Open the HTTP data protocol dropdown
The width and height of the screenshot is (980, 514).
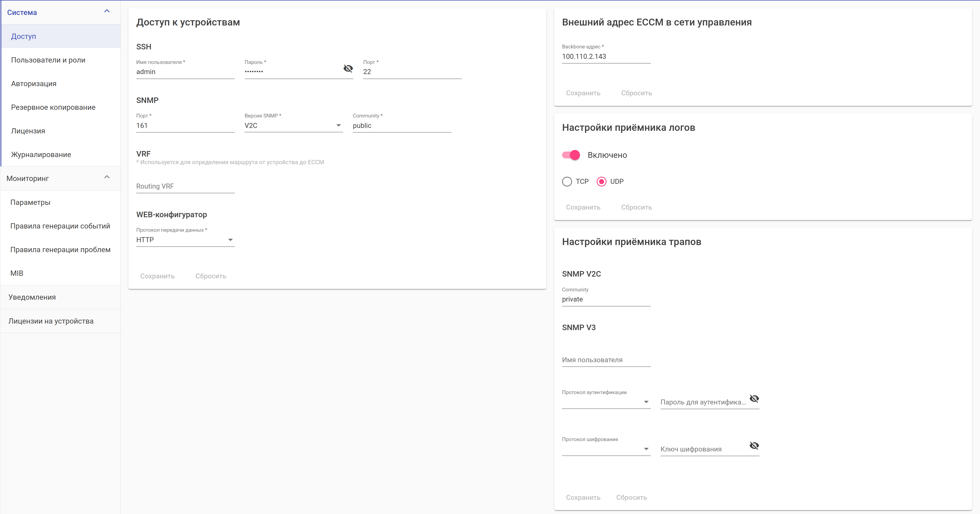click(x=185, y=240)
